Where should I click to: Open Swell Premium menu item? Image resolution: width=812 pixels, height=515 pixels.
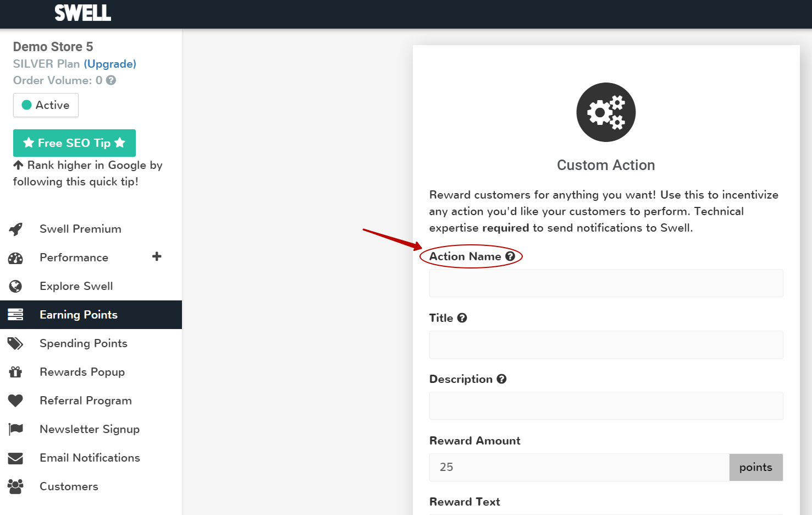click(91, 229)
